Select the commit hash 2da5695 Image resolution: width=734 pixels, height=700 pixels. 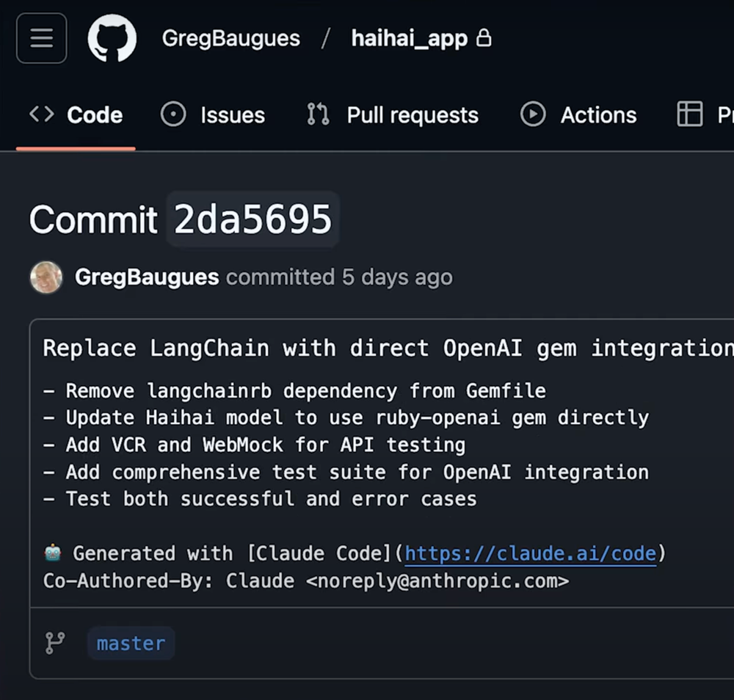coord(252,218)
